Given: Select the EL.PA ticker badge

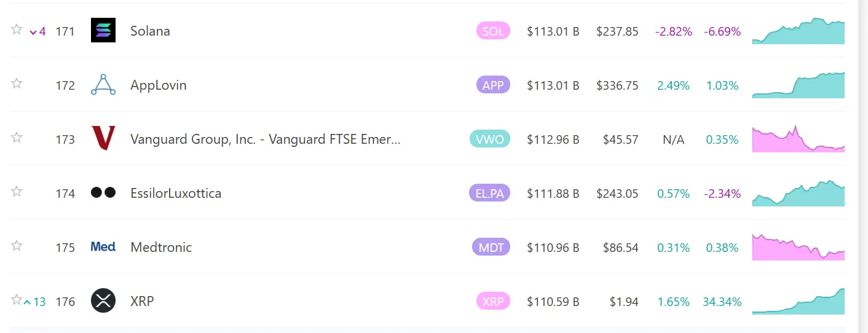Looking at the screenshot, I should [489, 194].
